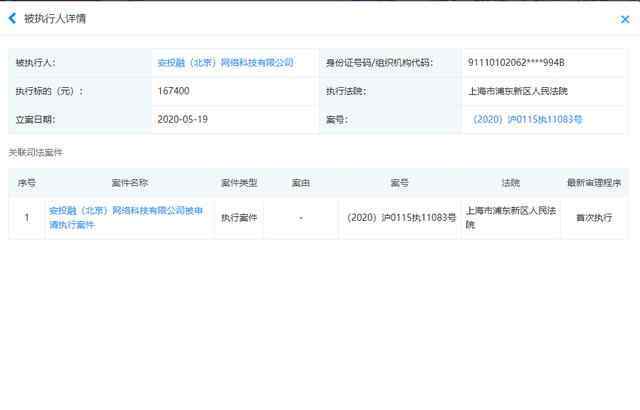640x410 pixels.
Task: Click the 法院 column header
Action: (511, 183)
